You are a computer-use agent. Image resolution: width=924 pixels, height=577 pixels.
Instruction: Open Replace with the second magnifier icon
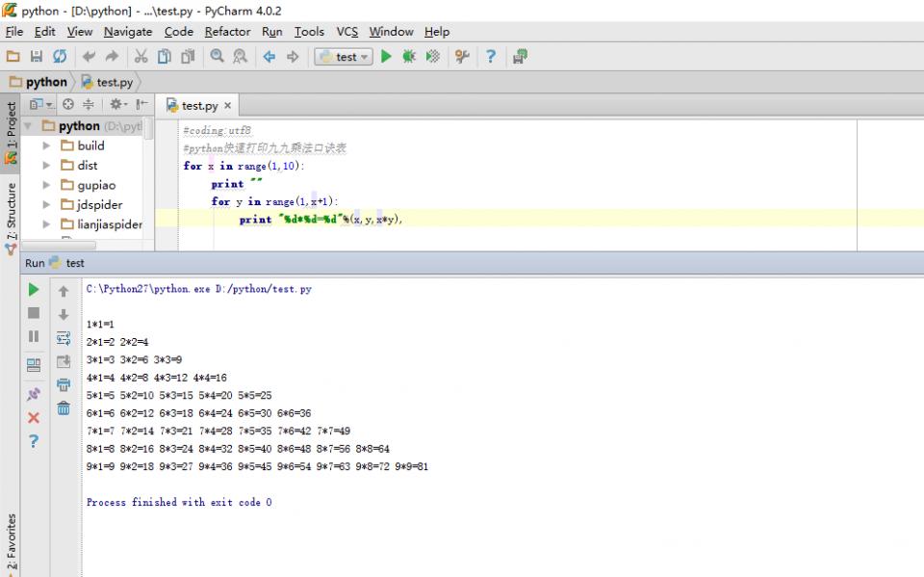point(240,57)
